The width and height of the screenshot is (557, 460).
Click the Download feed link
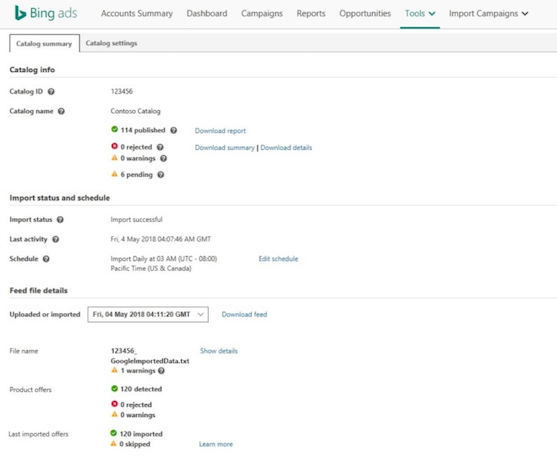click(244, 314)
